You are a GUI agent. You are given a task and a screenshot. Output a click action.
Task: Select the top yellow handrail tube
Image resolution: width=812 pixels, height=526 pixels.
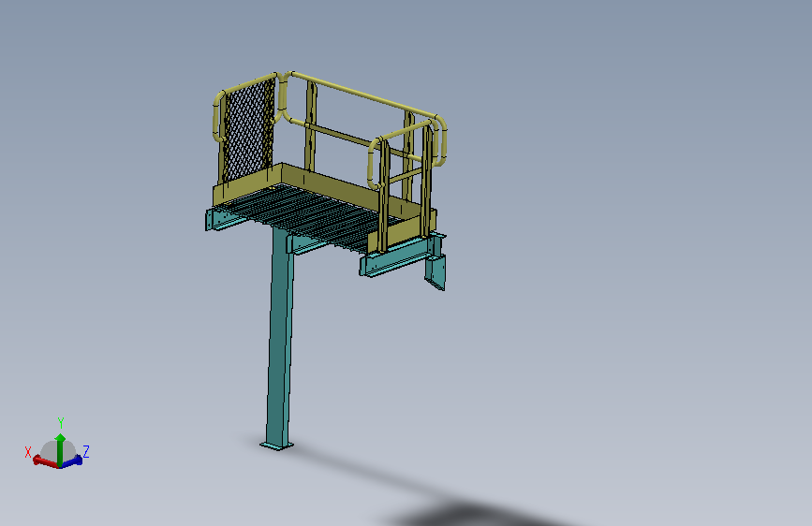tap(362, 95)
